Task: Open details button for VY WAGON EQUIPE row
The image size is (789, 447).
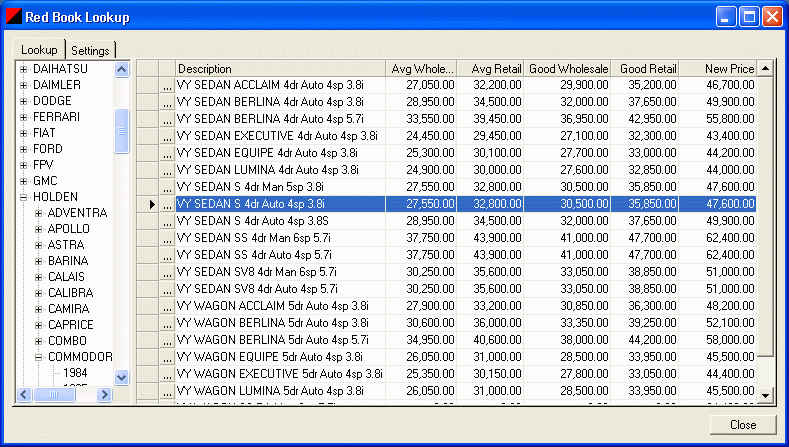Action: [x=167, y=357]
